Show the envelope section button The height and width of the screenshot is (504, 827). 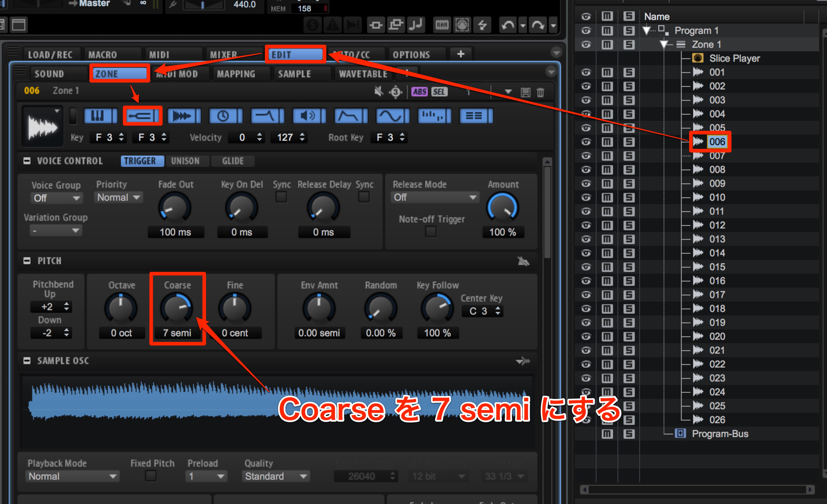(x=351, y=116)
